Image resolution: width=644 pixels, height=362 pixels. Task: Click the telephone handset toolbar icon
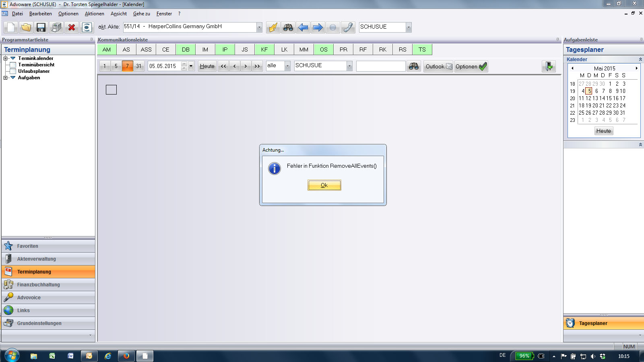click(x=348, y=27)
